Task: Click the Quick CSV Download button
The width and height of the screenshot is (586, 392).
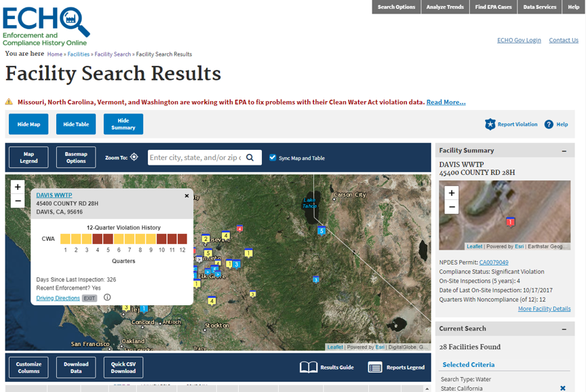Action: pos(123,368)
